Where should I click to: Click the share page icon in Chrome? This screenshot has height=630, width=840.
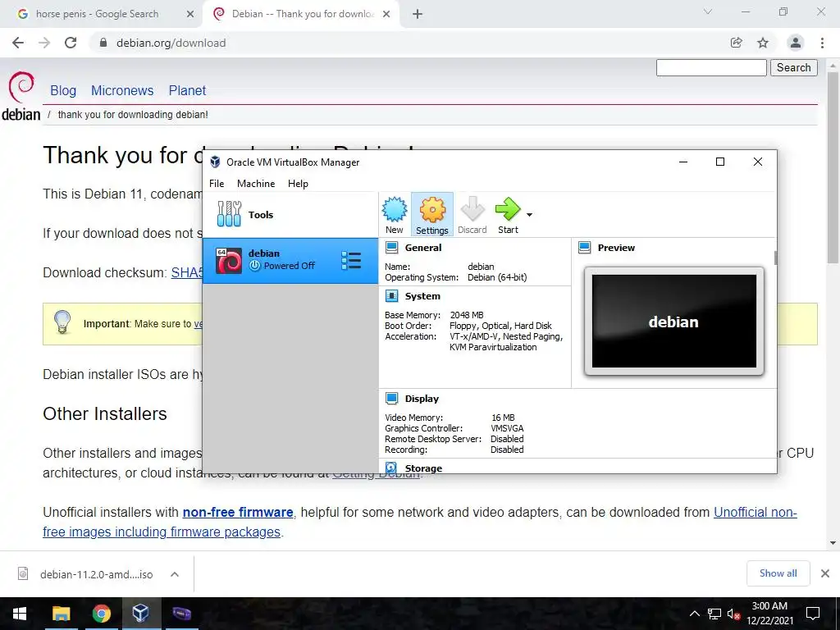point(737,43)
